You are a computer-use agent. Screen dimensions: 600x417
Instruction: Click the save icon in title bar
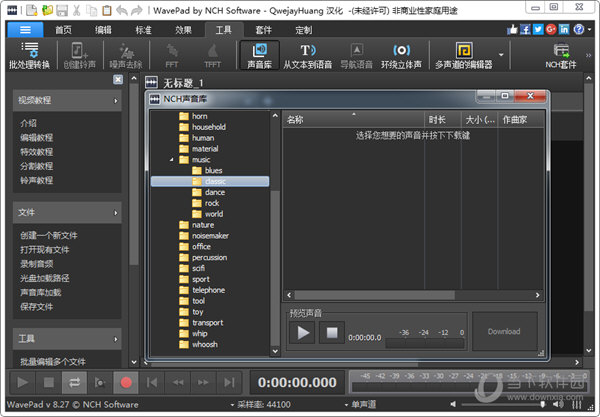62,10
